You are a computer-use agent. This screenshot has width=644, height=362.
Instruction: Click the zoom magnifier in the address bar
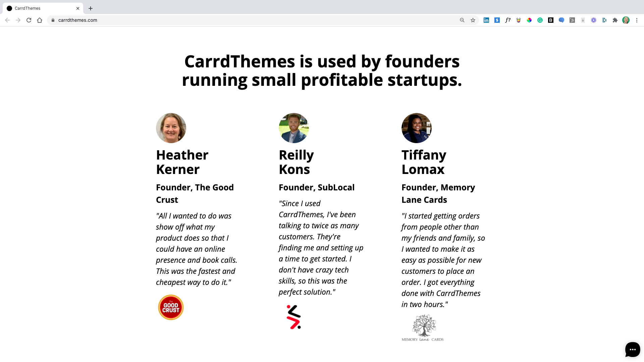462,20
